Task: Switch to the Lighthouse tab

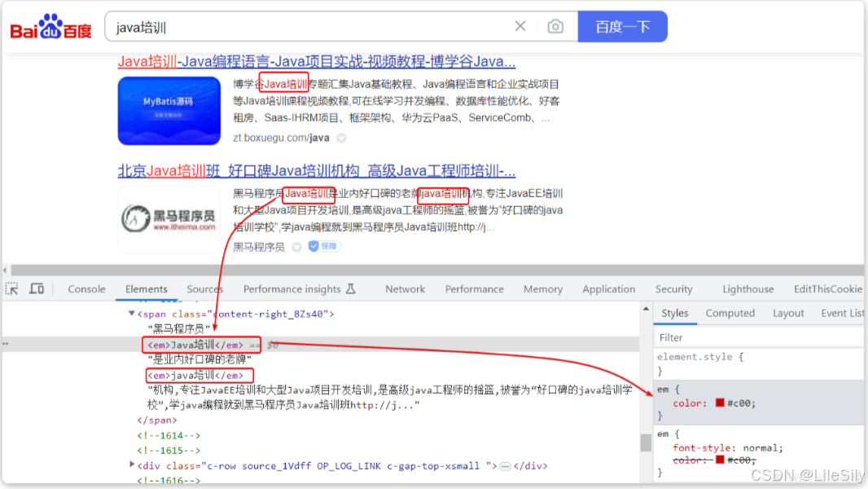Action: 747,289
